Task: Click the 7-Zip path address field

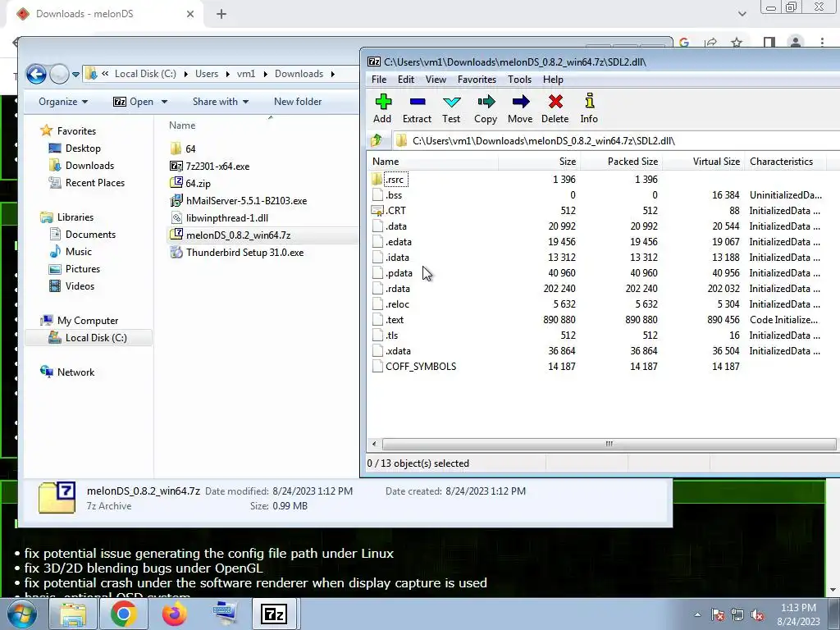Action: coord(616,141)
